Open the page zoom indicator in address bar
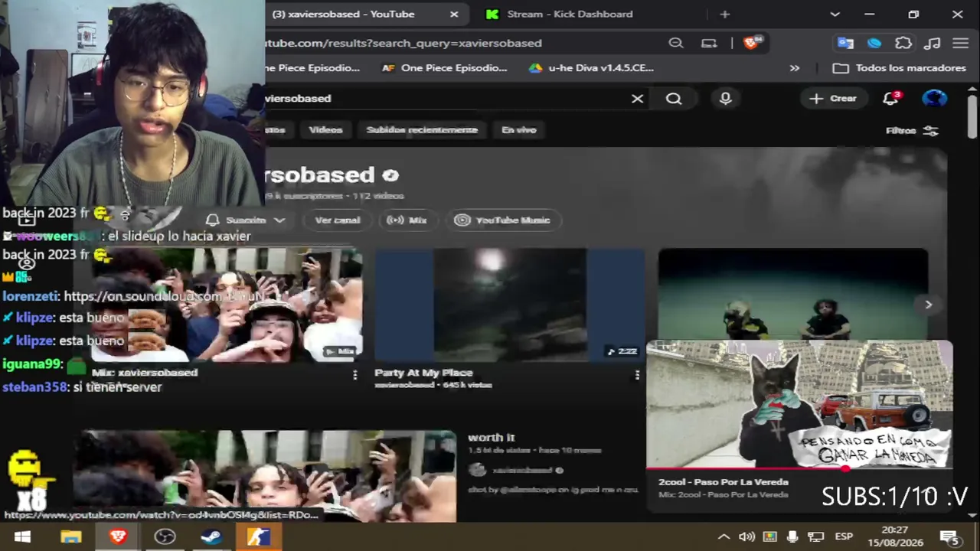Screen dimensions: 980x551 coord(676,43)
